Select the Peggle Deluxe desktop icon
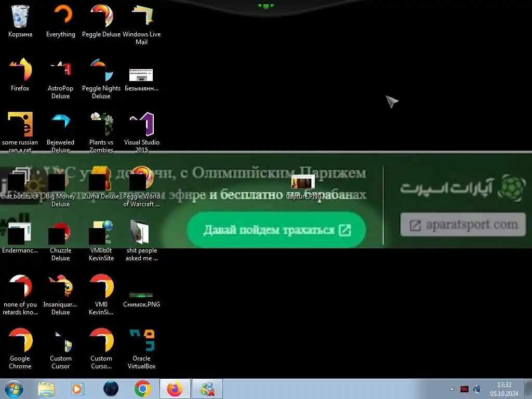Screen dimensions: 532x399 pos(101,20)
